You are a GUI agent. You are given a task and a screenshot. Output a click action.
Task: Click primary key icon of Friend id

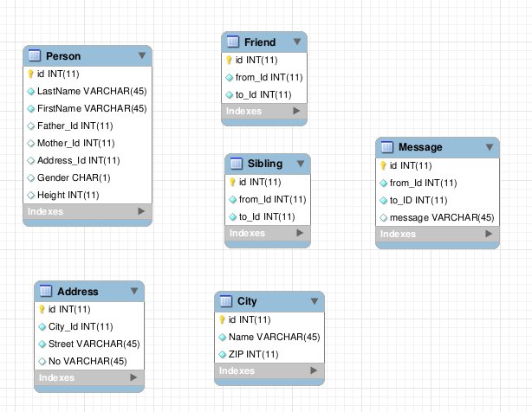229,61
